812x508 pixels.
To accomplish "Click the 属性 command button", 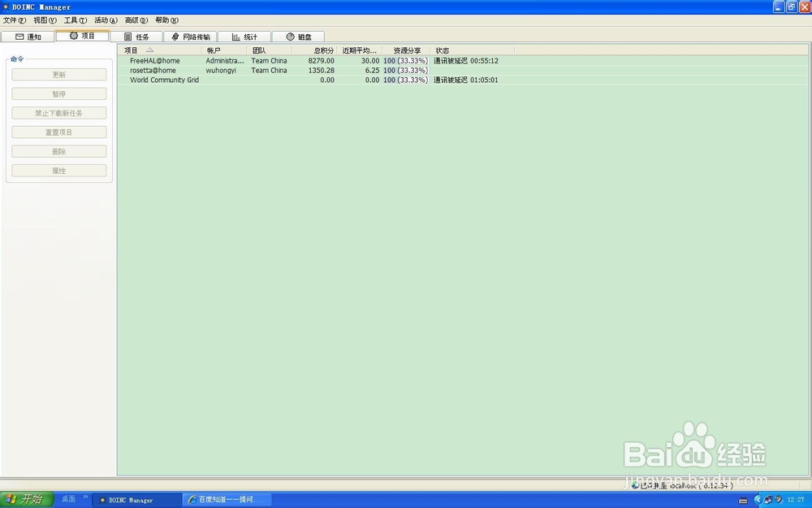I will click(59, 171).
